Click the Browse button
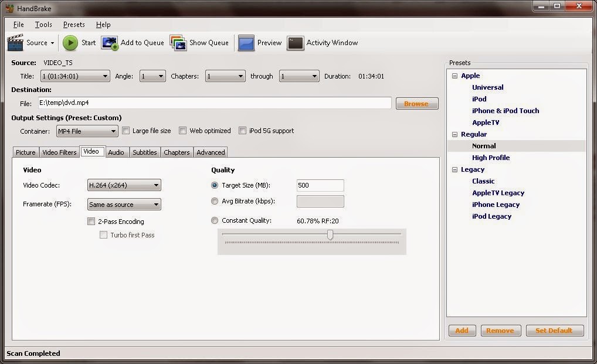 [417, 104]
